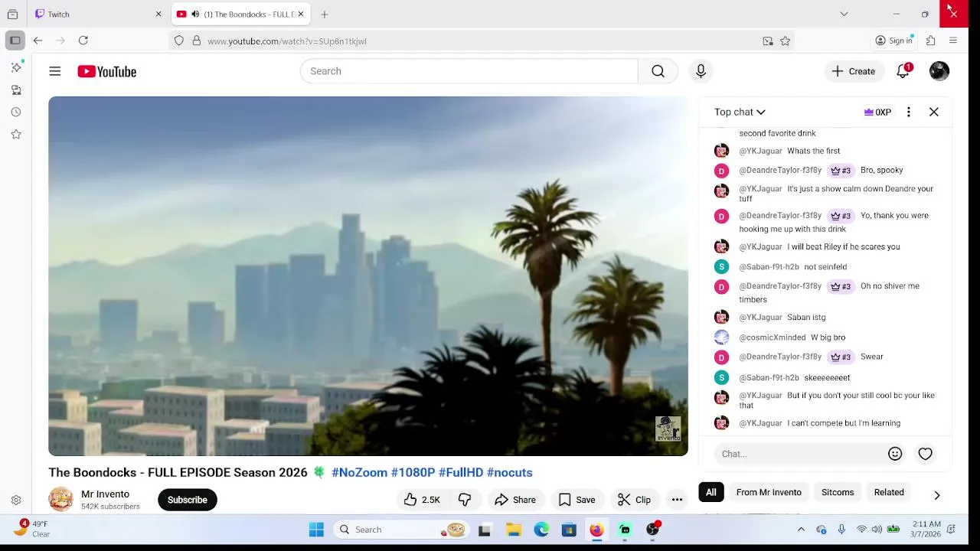
Task: Select the All filter chip
Action: [x=711, y=492]
